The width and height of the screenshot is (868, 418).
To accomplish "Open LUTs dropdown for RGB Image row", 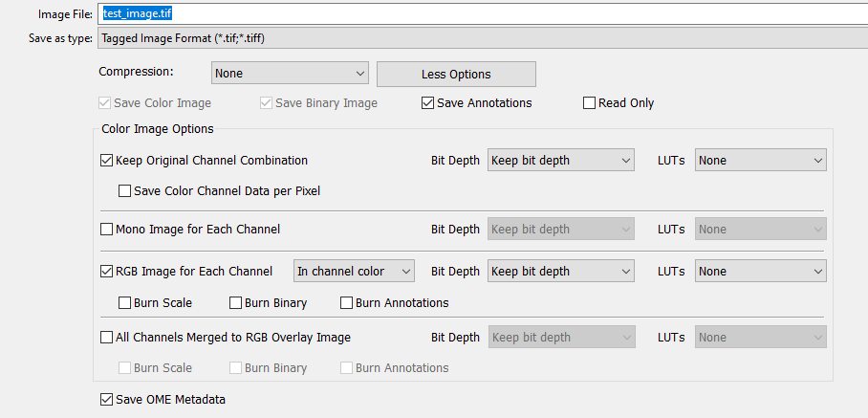I will [760, 272].
